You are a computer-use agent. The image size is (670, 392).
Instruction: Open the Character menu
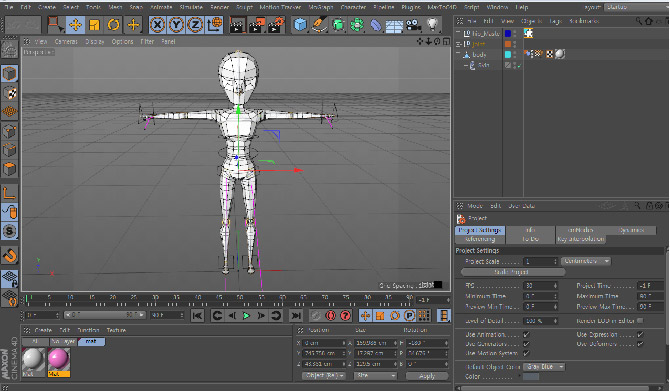tap(353, 7)
